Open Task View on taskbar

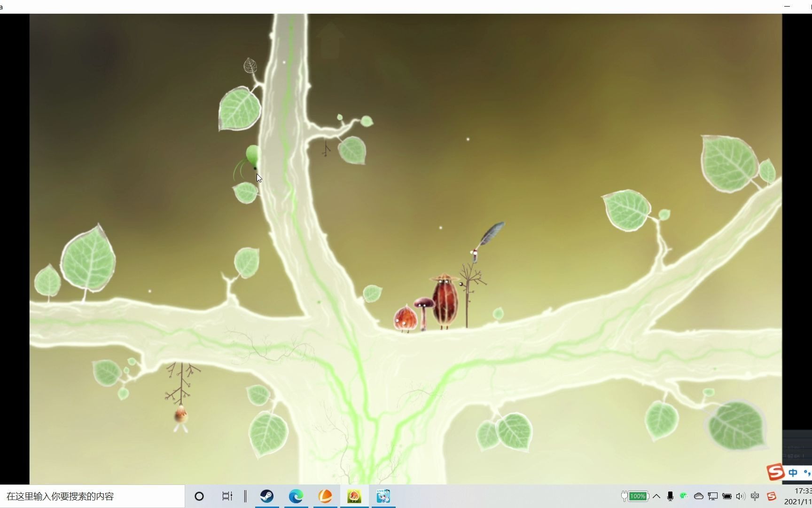click(x=227, y=496)
